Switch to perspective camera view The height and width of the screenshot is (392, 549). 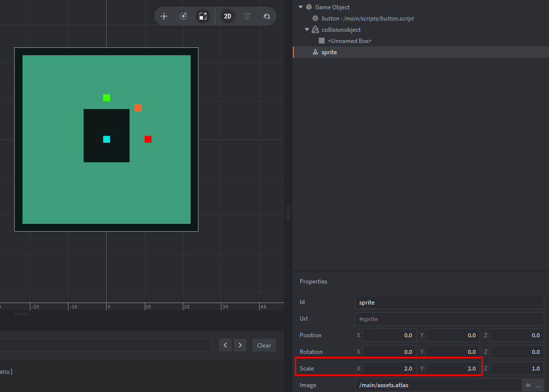247,16
